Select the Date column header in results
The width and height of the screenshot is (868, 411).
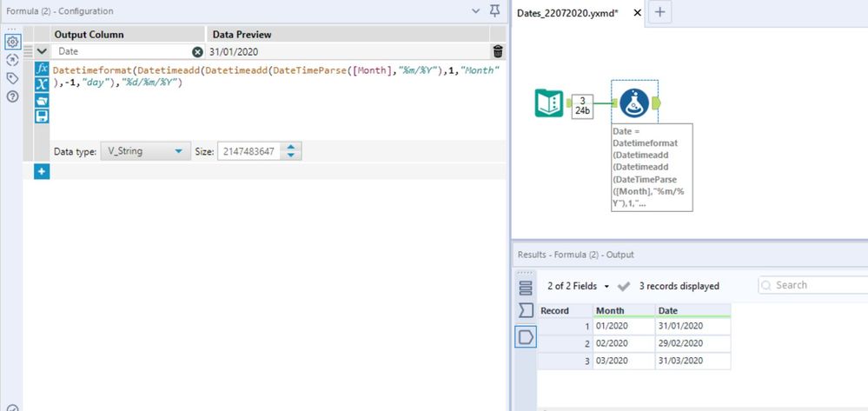coord(692,311)
